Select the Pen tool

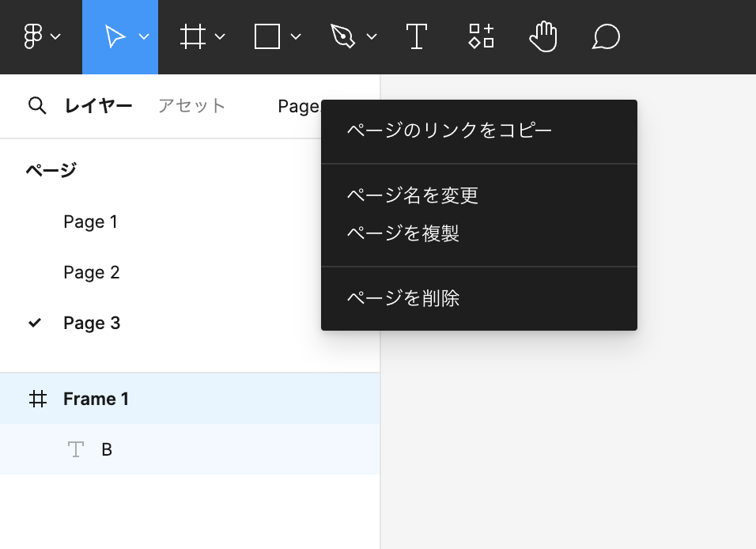[343, 36]
